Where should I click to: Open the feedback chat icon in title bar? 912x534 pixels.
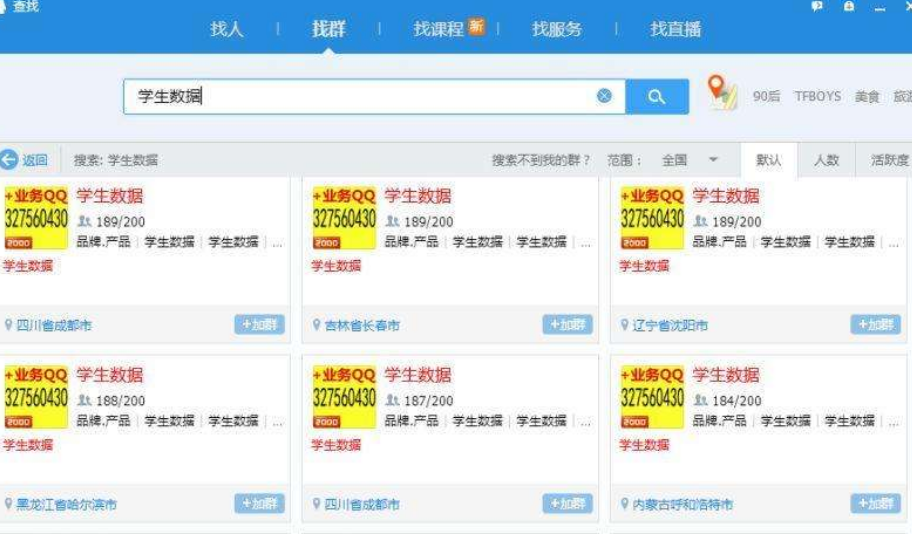(817, 6)
